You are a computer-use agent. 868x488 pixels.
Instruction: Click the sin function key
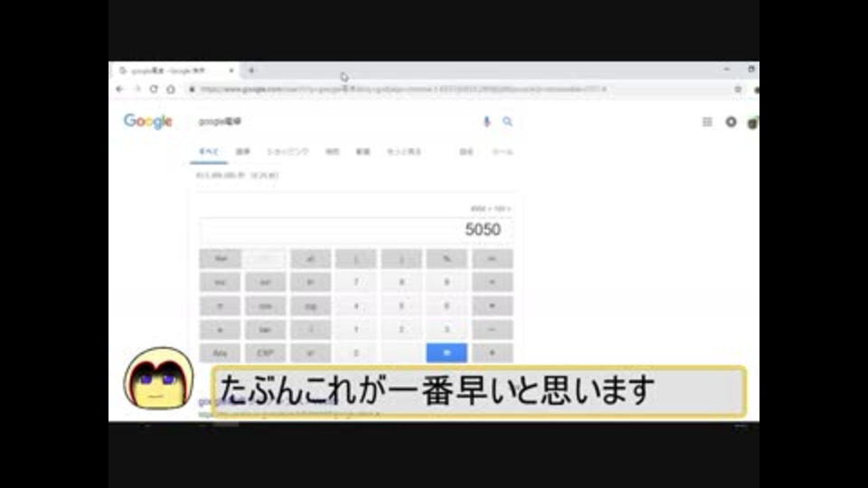[x=265, y=282]
